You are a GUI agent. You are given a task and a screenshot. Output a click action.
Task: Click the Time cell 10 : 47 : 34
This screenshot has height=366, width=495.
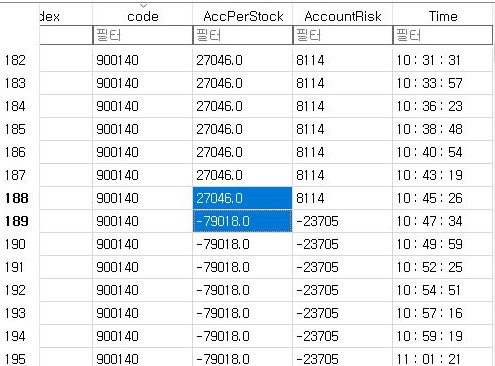click(443, 221)
